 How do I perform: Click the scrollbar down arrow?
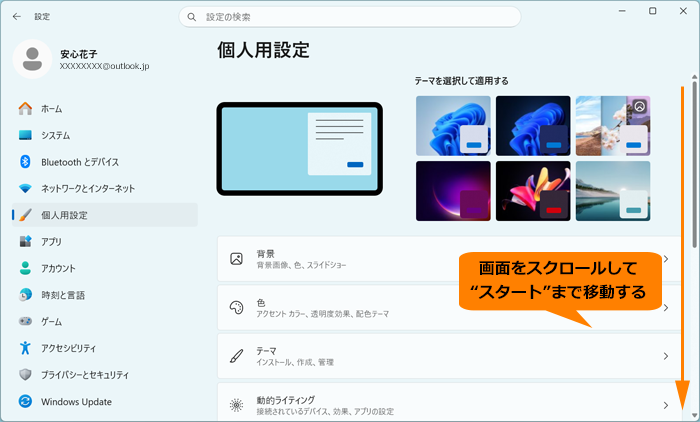tap(694, 415)
